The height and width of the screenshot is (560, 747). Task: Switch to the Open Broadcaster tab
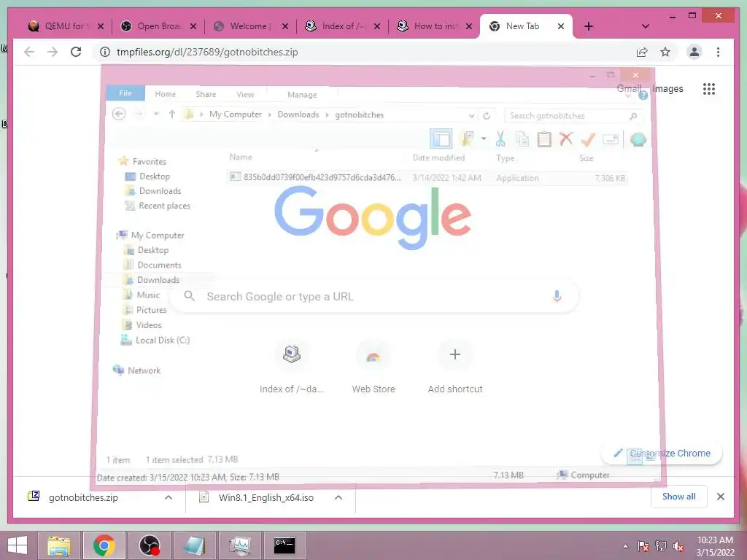(158, 26)
